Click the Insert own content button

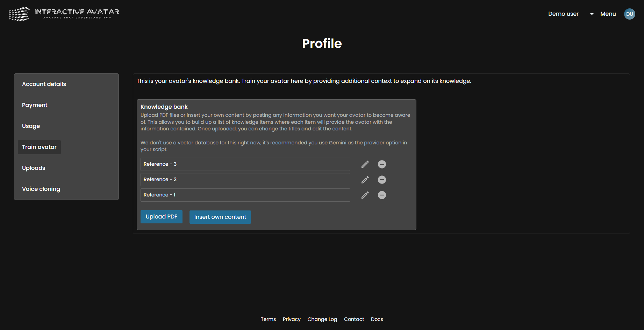pyautogui.click(x=220, y=217)
